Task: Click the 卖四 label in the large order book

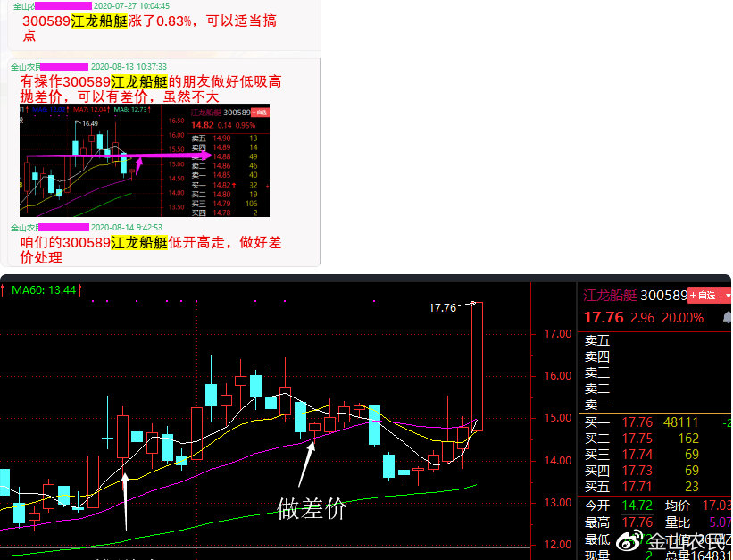Action: tap(597, 356)
